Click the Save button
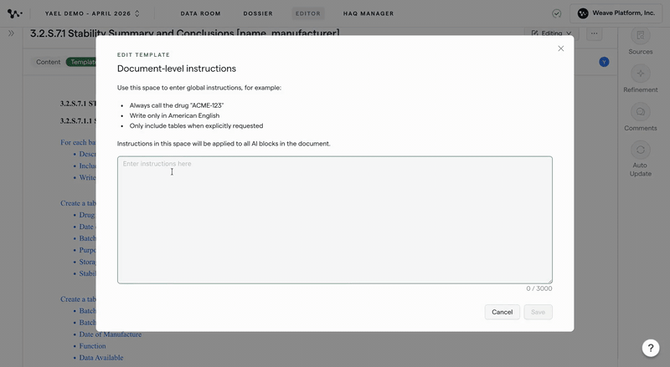This screenshot has height=367, width=670. [538, 312]
